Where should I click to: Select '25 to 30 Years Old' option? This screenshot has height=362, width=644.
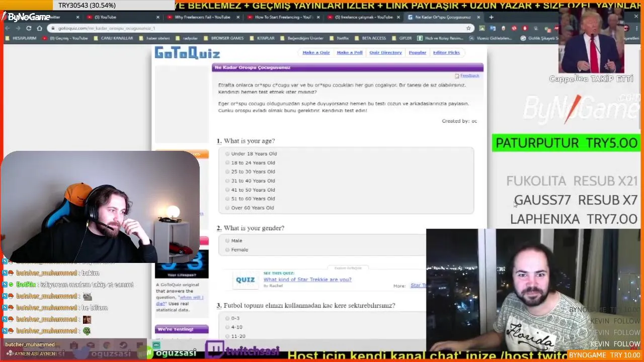coord(227,172)
